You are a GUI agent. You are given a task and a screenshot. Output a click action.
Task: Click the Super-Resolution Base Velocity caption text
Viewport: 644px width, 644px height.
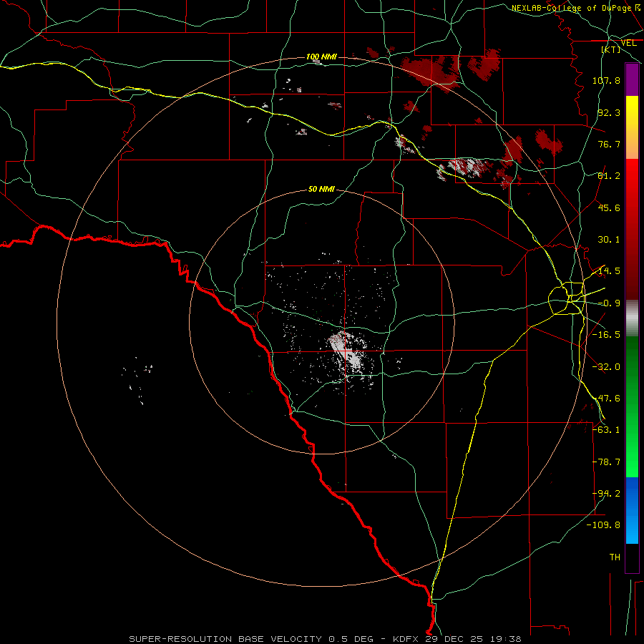[325, 639]
